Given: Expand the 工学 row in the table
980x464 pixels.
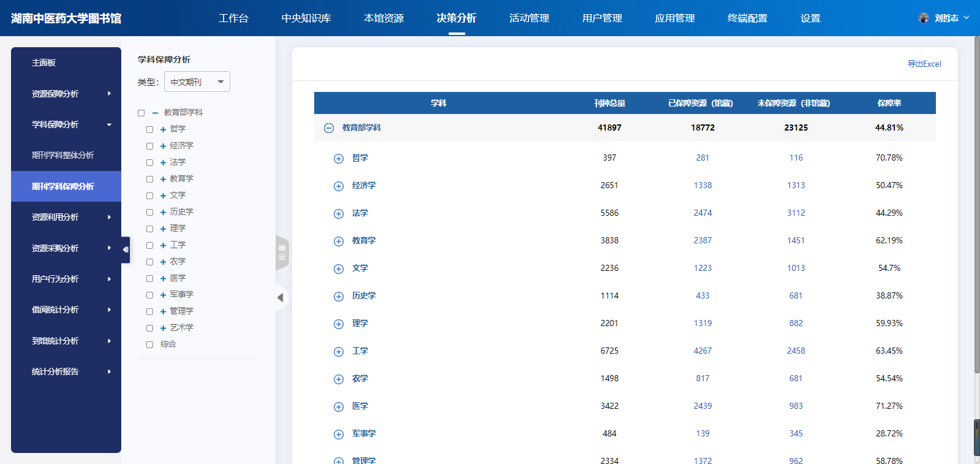Looking at the screenshot, I should [339, 352].
